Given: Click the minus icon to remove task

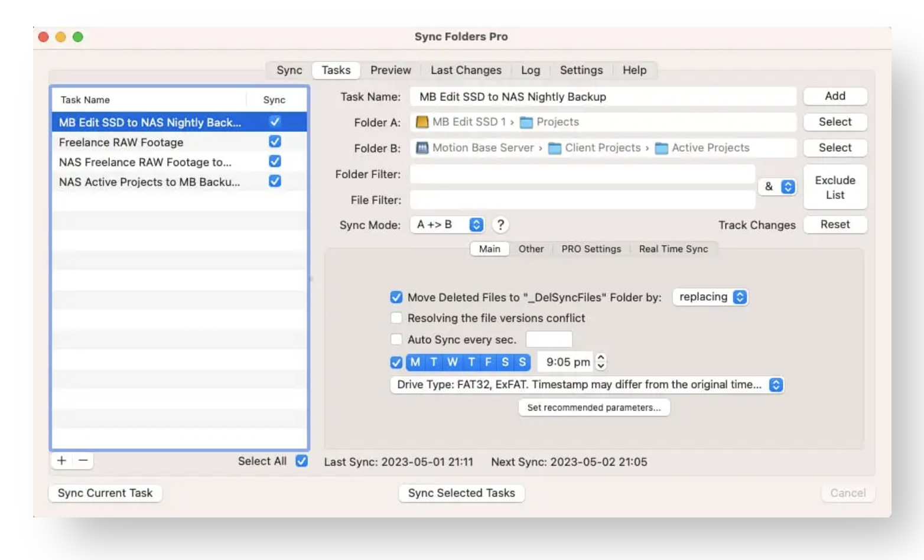Looking at the screenshot, I should coord(83,461).
